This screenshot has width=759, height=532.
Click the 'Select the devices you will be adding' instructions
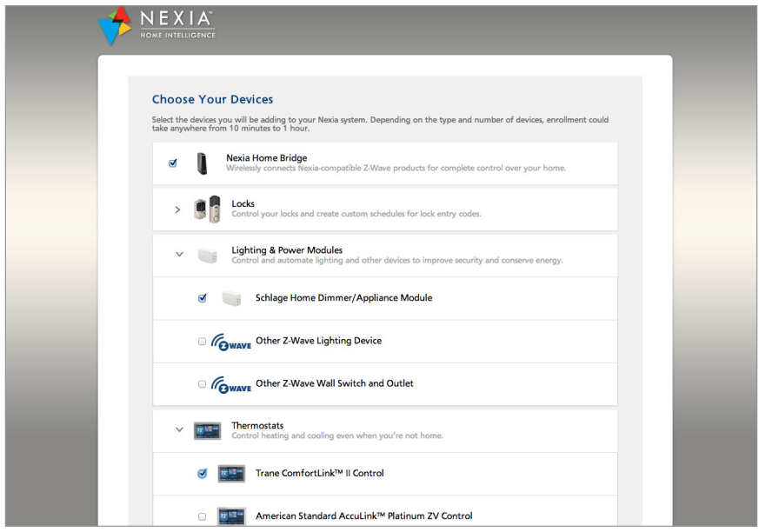coord(381,124)
